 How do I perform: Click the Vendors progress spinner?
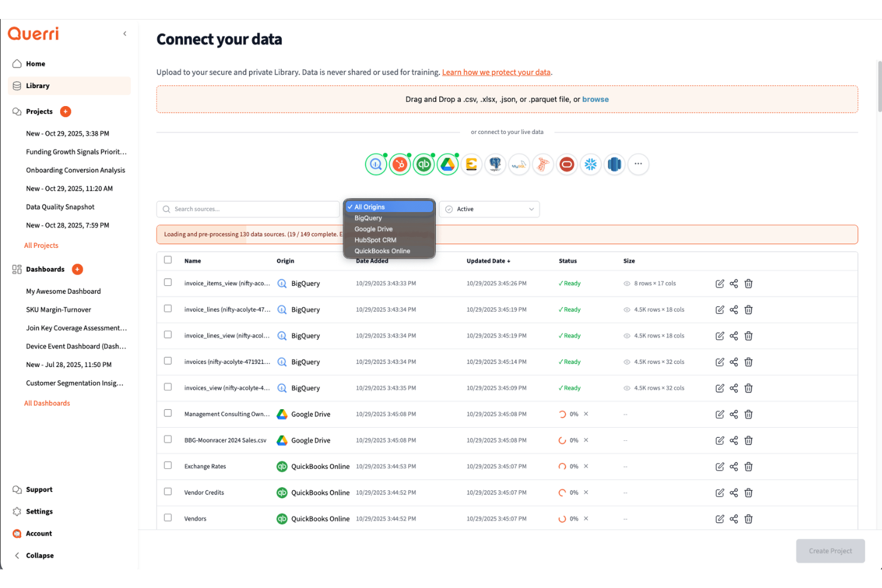point(562,519)
